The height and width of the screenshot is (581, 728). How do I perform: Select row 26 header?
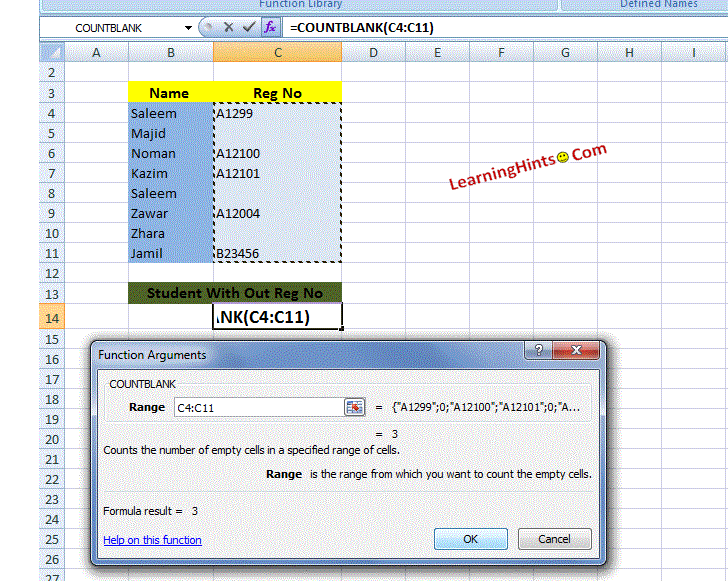[52, 559]
